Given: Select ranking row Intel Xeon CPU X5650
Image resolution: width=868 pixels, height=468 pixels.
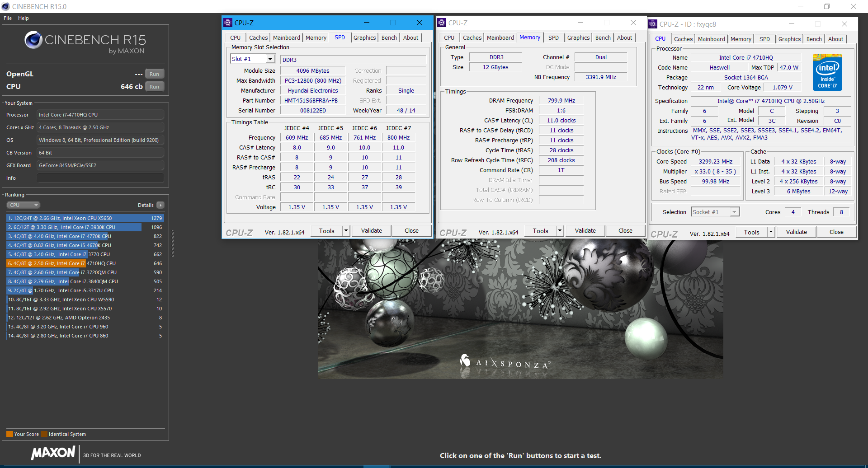Looking at the screenshot, I should coord(85,218).
